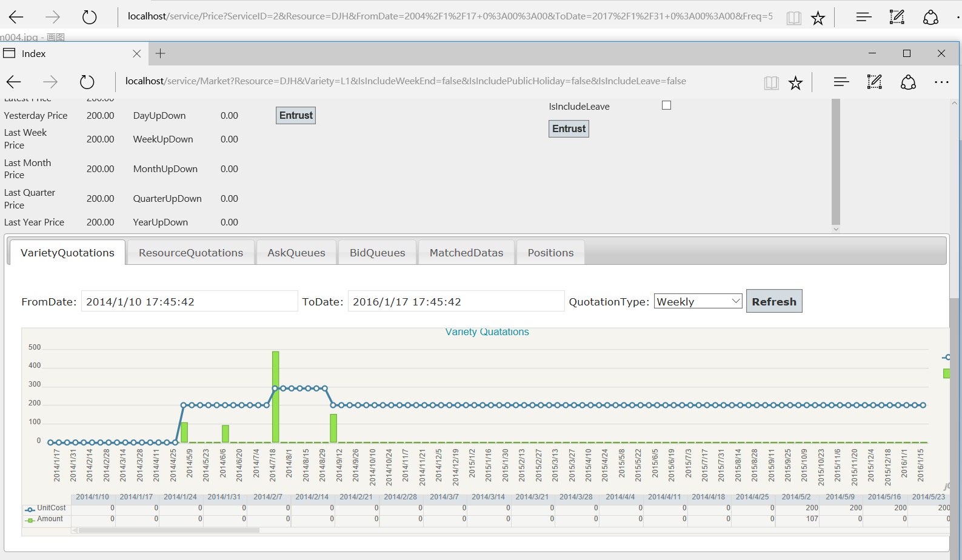962x560 pixels.
Task: Open a new browser tab with plus
Action: coord(160,53)
